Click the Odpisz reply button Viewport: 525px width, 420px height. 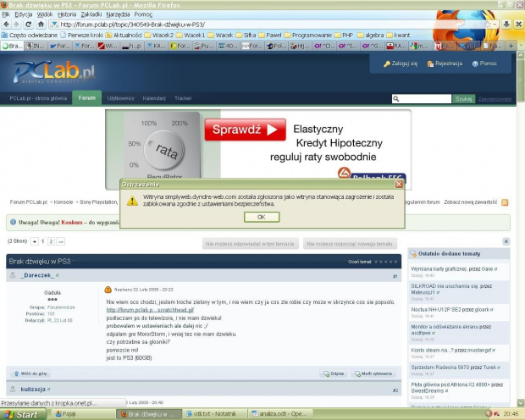click(x=334, y=373)
